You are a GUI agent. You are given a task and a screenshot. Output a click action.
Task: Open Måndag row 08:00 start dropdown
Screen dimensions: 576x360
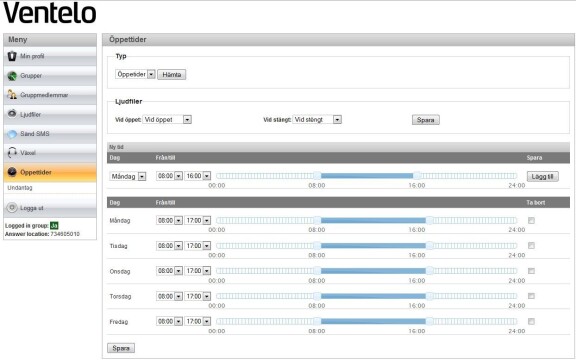coord(169,220)
